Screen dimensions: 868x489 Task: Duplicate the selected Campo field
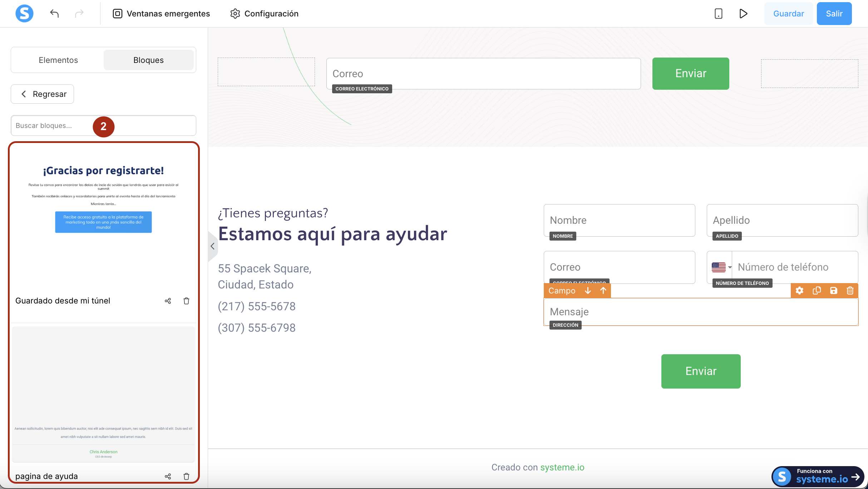pos(817,291)
